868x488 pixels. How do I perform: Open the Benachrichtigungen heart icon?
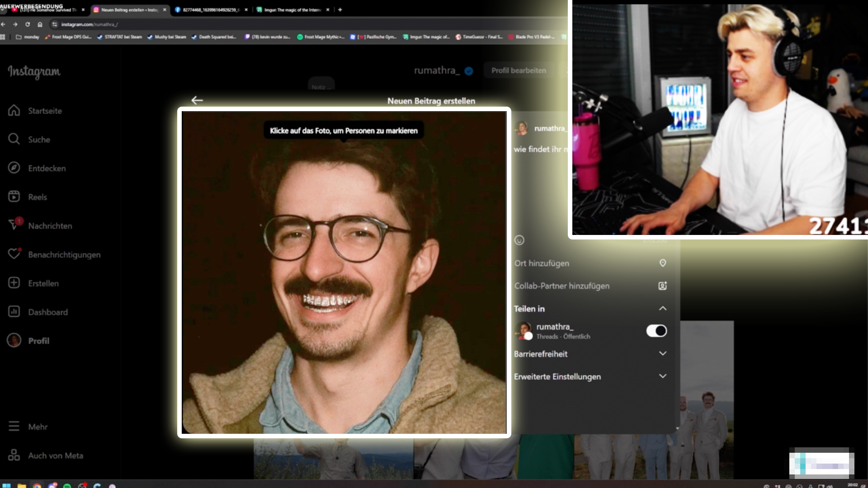coord(14,254)
